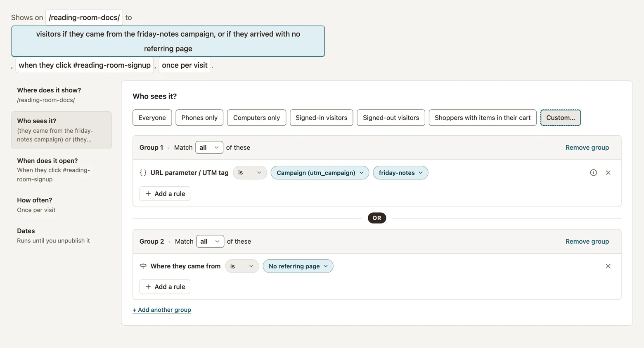Open the Campaign (utm_campaign) dropdown
Viewport: 644px width, 348px height.
pos(320,173)
